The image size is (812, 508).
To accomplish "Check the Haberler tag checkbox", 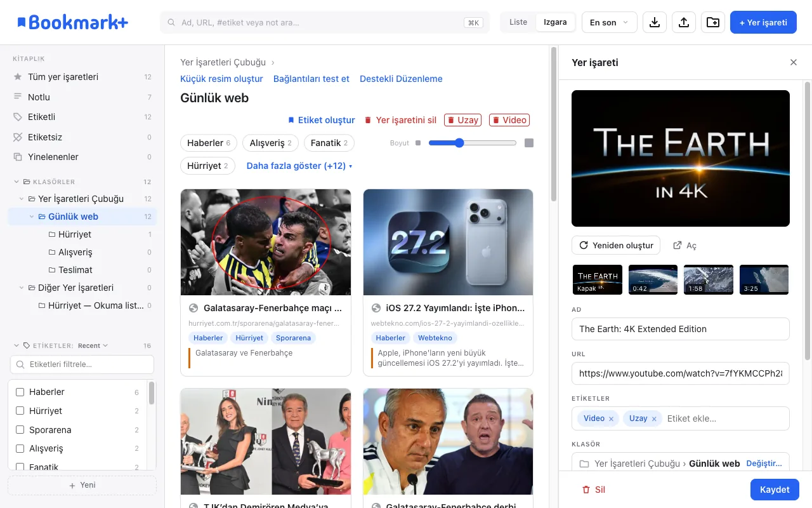I will [x=20, y=392].
